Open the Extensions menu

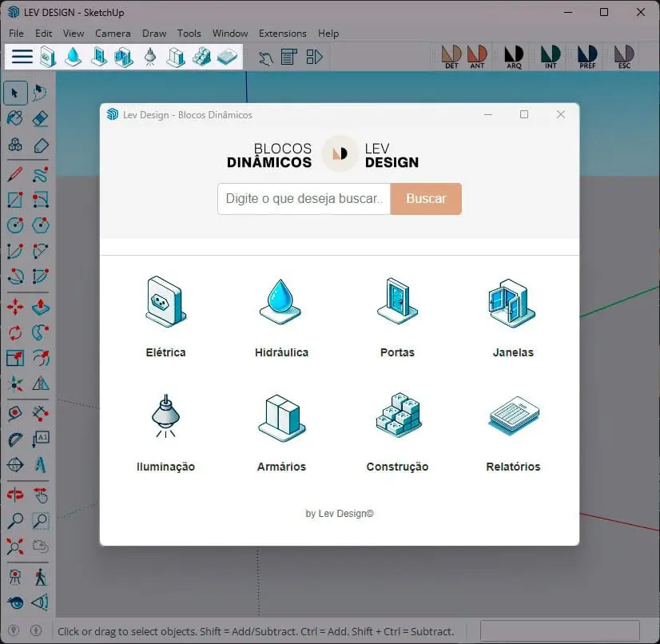click(282, 34)
